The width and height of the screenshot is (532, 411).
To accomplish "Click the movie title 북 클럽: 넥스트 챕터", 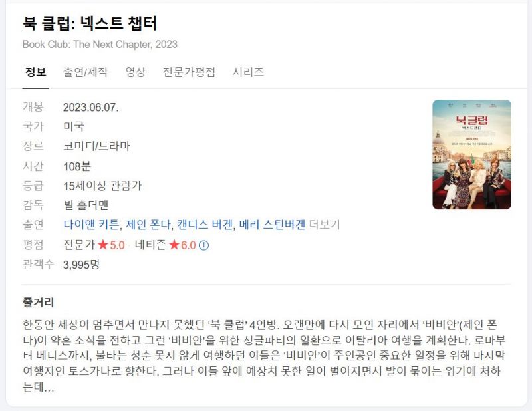I will pyautogui.click(x=90, y=23).
